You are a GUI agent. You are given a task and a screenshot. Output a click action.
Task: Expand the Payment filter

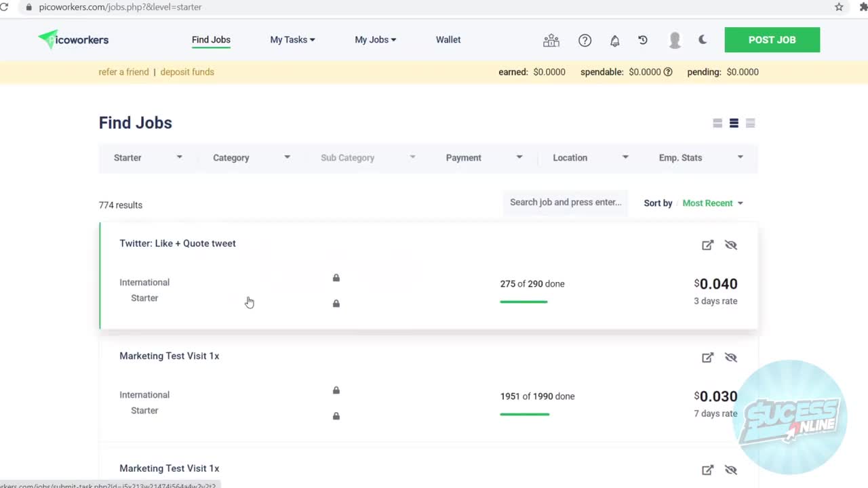[484, 158]
